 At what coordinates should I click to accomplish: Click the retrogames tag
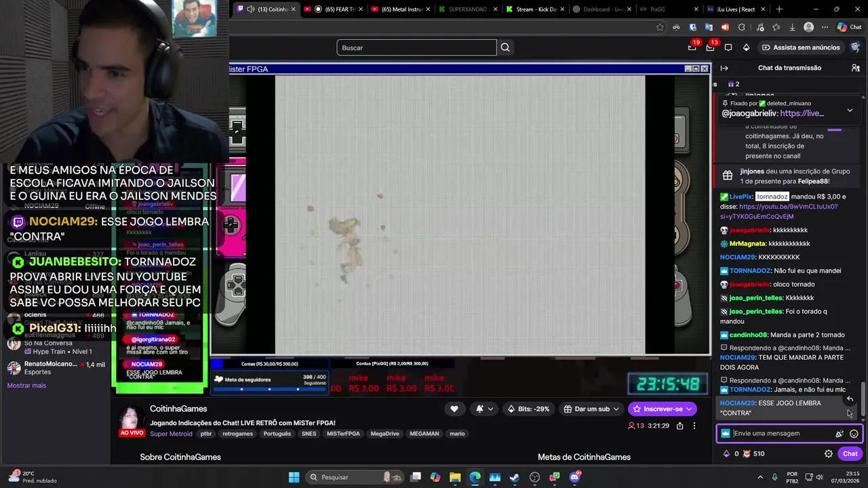point(237,434)
